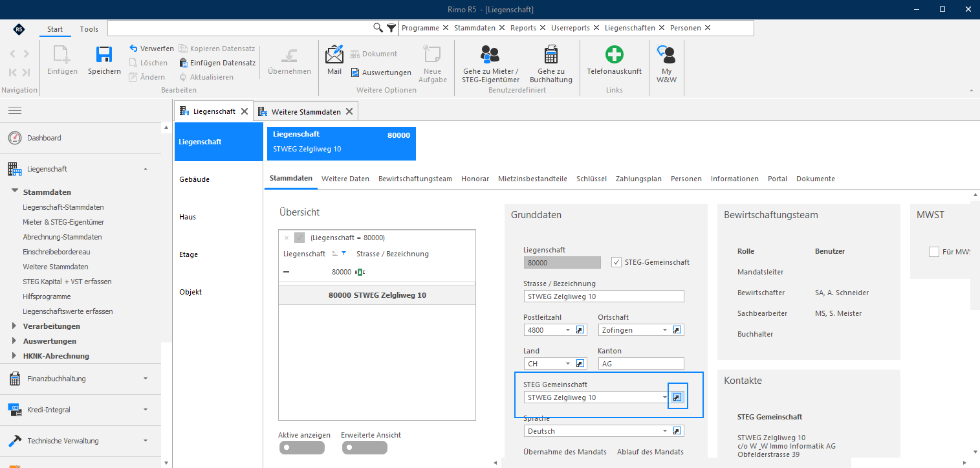
Task: Open link button next to Ortschaft
Action: [x=677, y=329]
